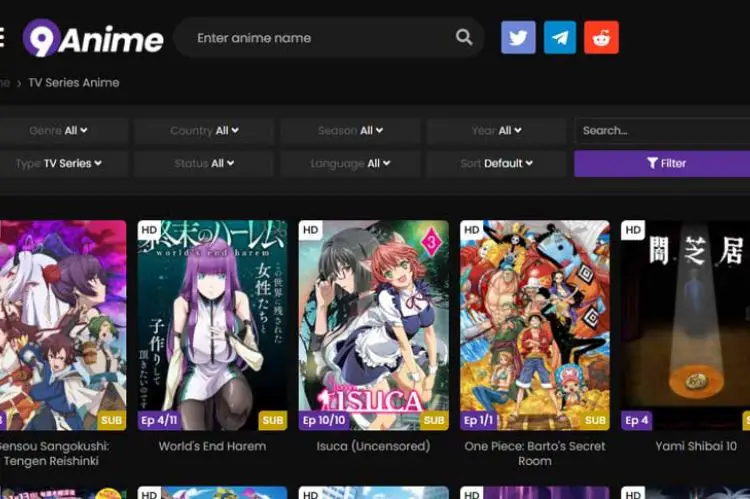The image size is (750, 499).
Task: Select the Isuca poster thumbnail
Action: pos(374,325)
